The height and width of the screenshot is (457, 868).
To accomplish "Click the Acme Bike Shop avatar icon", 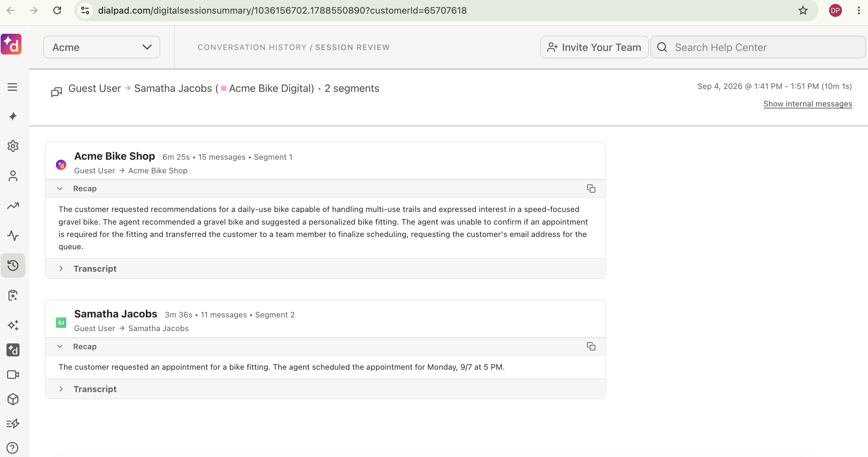I will [x=61, y=165].
